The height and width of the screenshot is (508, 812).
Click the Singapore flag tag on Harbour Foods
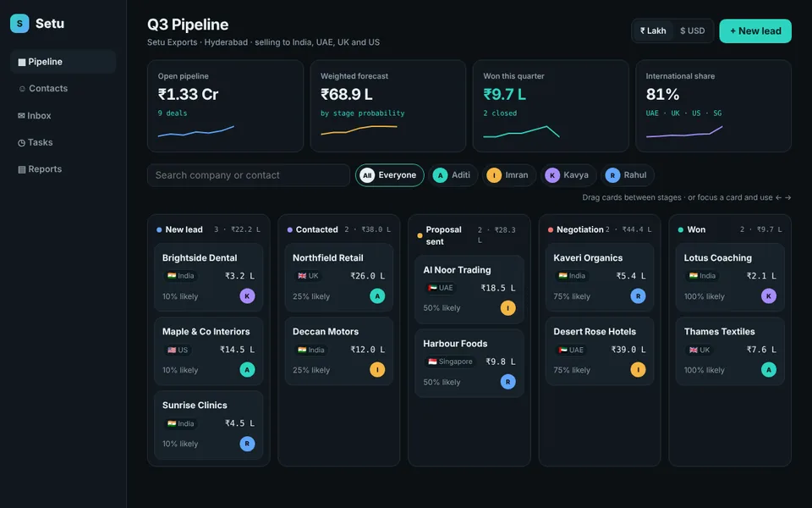click(x=450, y=362)
